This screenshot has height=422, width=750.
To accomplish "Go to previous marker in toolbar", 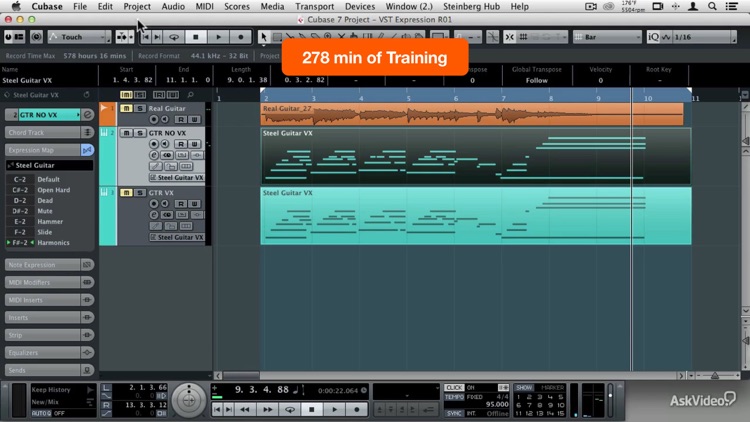I will (x=146, y=37).
